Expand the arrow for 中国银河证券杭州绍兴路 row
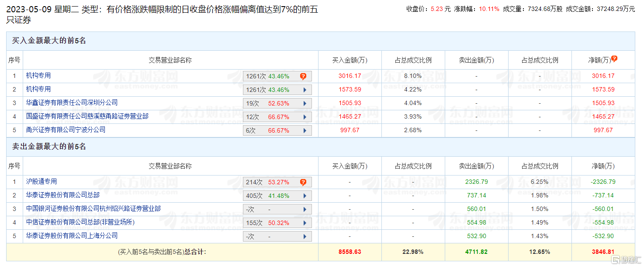 coord(305,210)
